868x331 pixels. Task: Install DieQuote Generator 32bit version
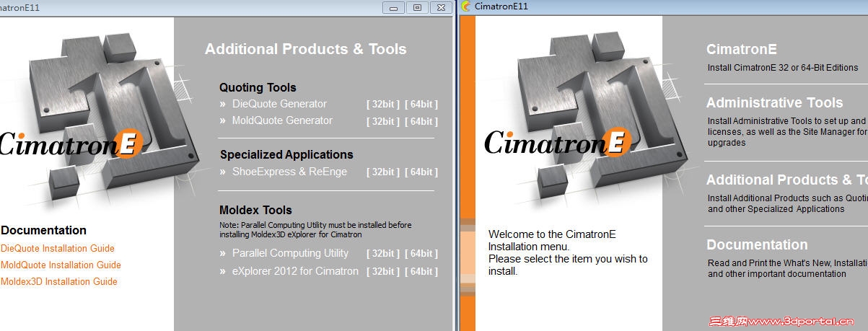tap(382, 104)
